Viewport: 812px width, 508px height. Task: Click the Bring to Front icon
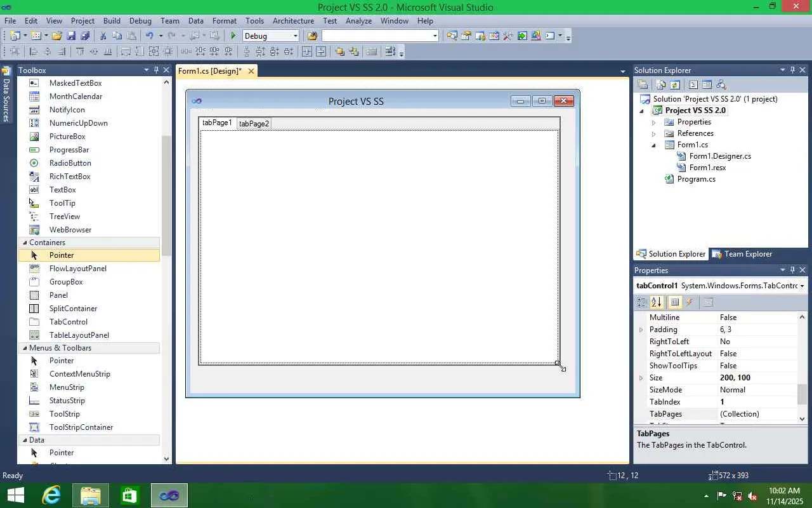tap(339, 51)
